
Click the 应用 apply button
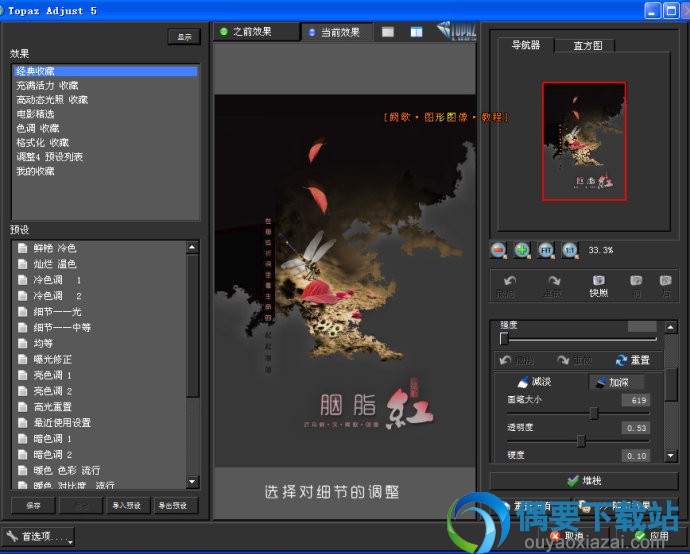pyautogui.click(x=653, y=536)
